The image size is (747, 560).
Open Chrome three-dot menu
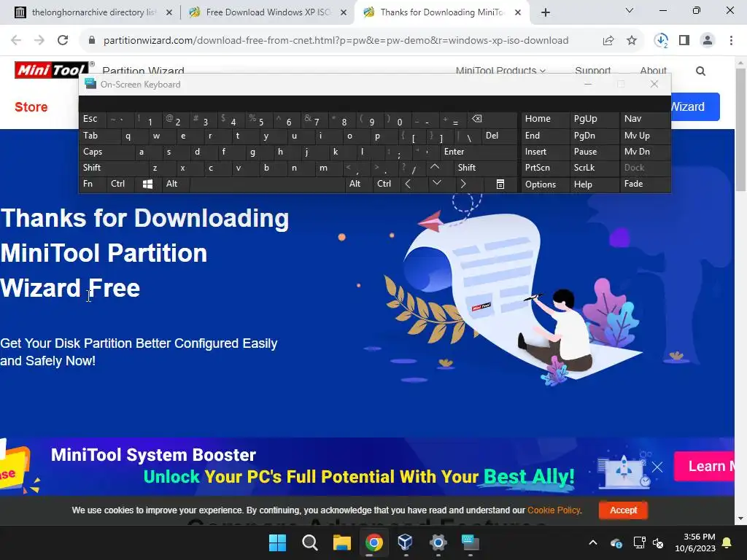pyautogui.click(x=731, y=41)
